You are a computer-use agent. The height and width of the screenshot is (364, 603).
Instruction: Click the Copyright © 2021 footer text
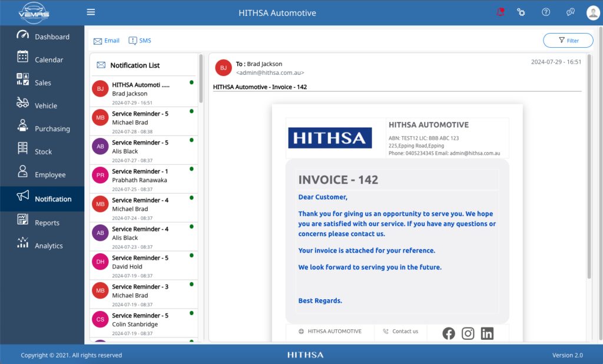[71, 355]
